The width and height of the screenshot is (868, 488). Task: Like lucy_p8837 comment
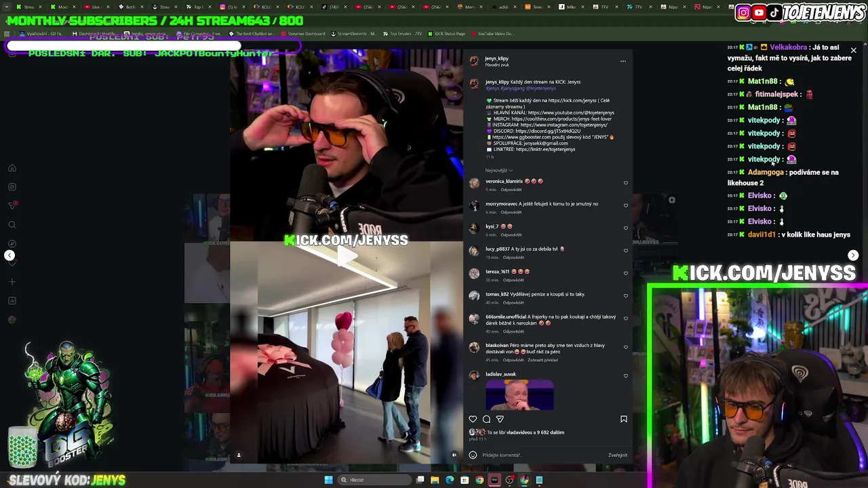point(625,250)
